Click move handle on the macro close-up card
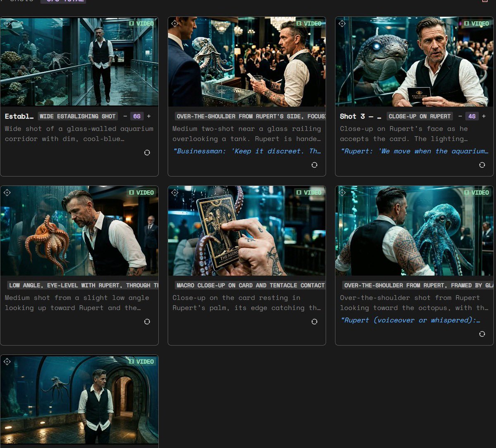Viewport: 496px width, 448px height. click(x=174, y=192)
